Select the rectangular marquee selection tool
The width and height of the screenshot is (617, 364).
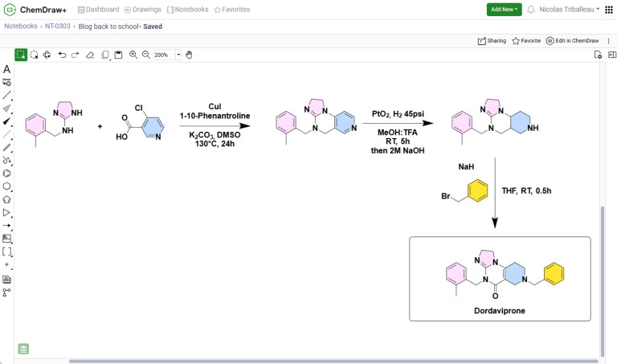[21, 55]
